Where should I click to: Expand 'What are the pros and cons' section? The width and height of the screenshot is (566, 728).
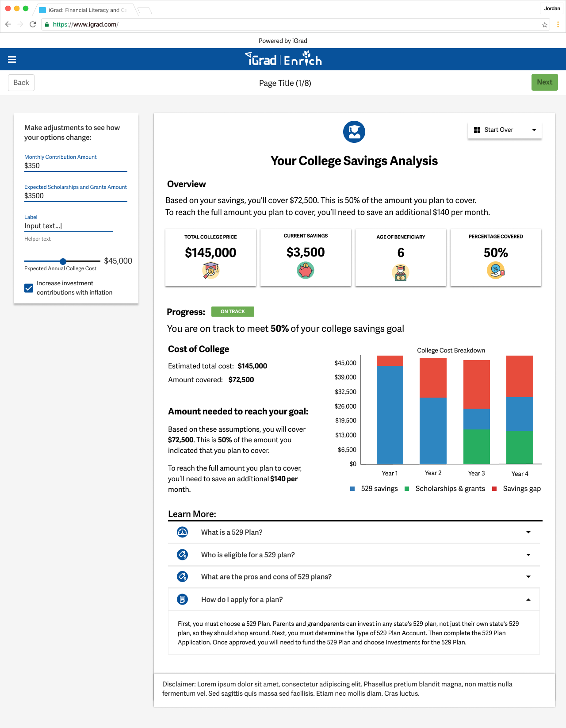tap(354, 576)
